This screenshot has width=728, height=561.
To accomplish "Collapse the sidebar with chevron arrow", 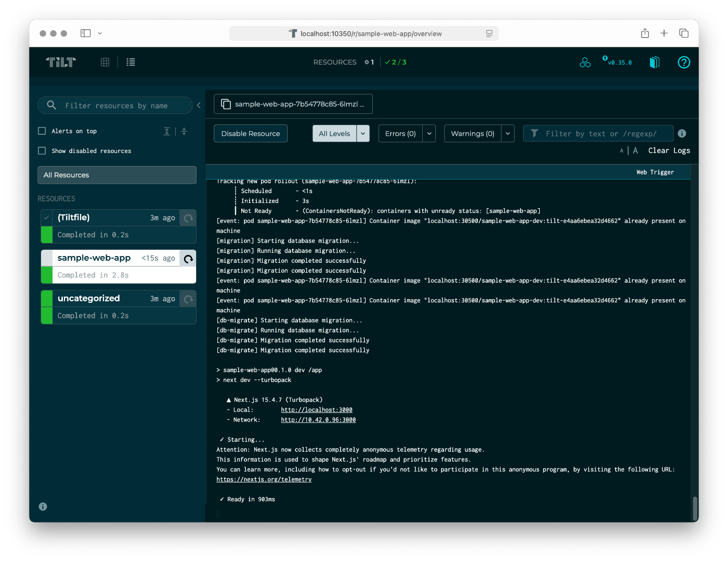I will 199,105.
